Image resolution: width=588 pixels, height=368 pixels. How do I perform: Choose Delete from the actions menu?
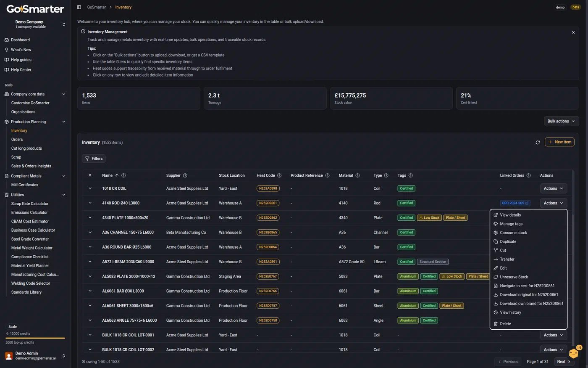click(x=528, y=324)
